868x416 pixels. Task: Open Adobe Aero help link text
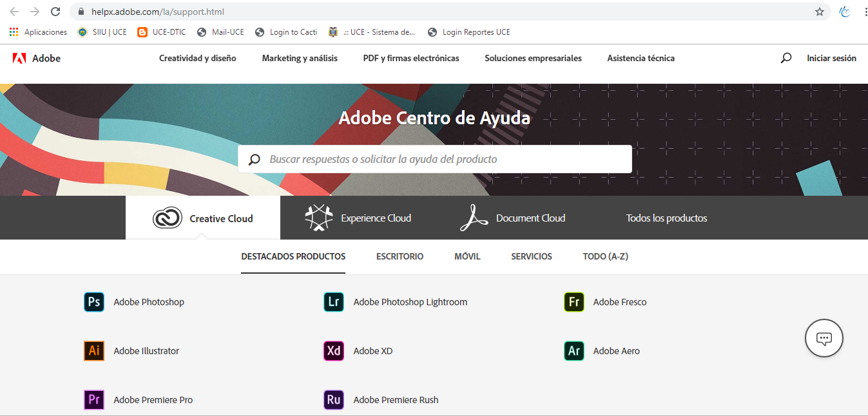point(616,351)
